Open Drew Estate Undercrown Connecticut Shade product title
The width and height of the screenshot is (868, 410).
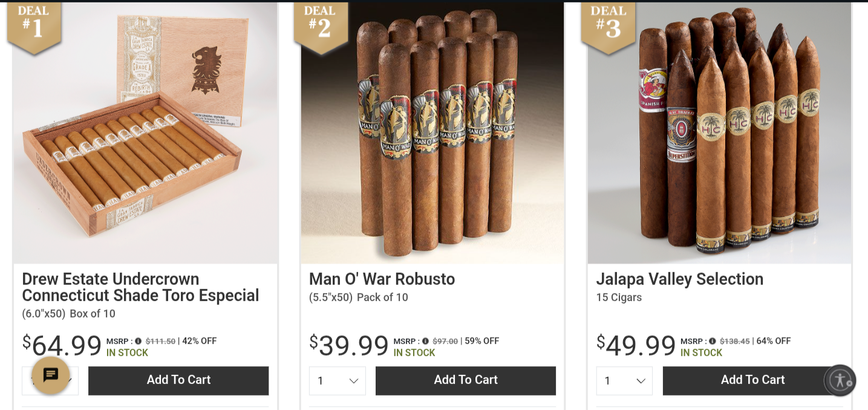140,287
